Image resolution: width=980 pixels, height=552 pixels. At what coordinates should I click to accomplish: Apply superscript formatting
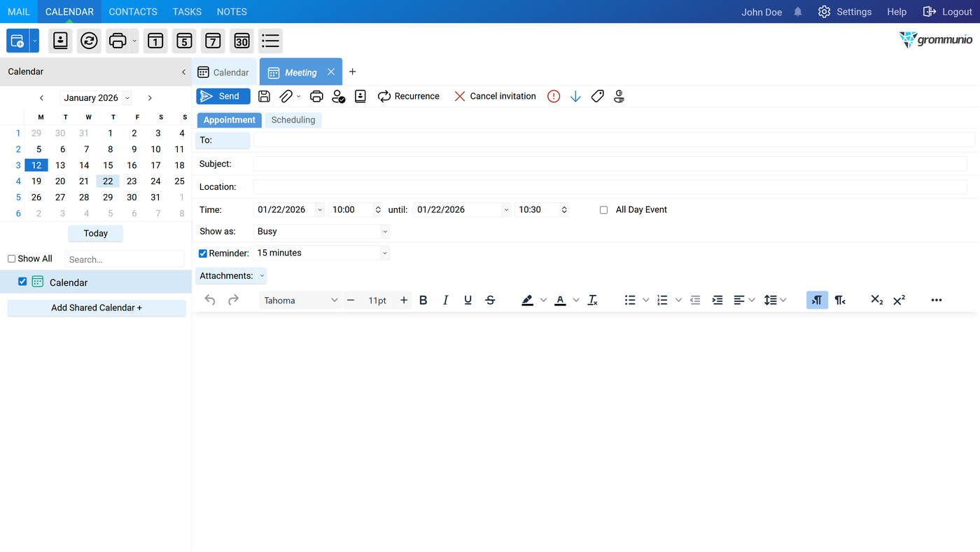tap(899, 300)
